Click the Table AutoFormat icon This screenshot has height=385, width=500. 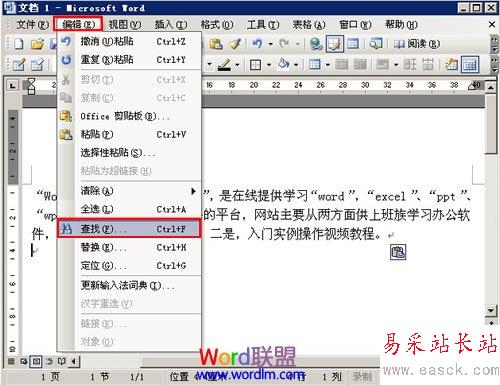click(451, 64)
